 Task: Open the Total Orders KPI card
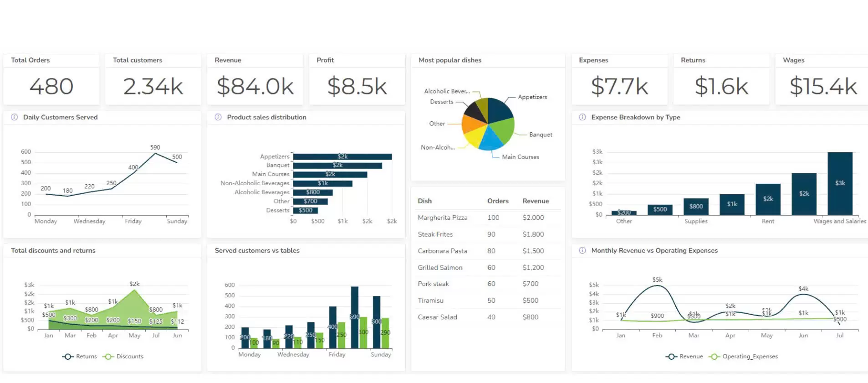coord(51,79)
